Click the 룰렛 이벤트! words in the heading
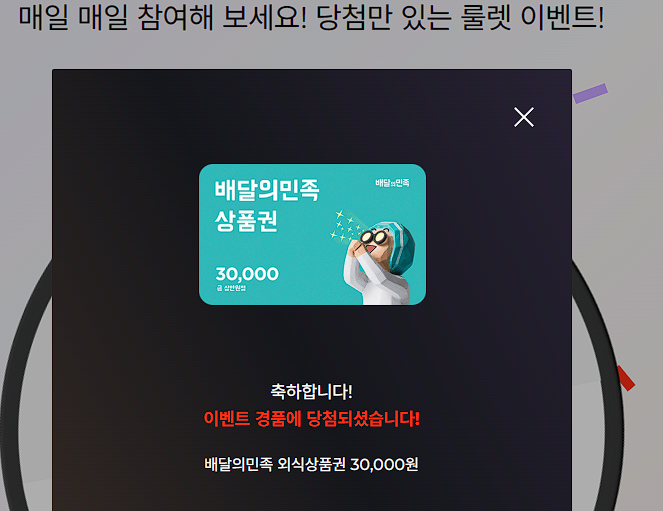The width and height of the screenshot is (663, 511). (x=533, y=17)
